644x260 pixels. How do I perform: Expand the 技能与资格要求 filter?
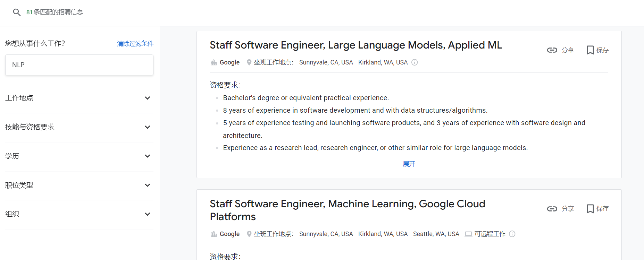147,127
